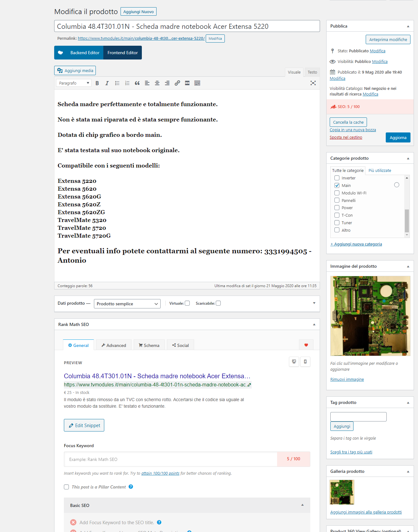The height and width of the screenshot is (532, 418).
Task: Align text right
Action: [x=167, y=83]
